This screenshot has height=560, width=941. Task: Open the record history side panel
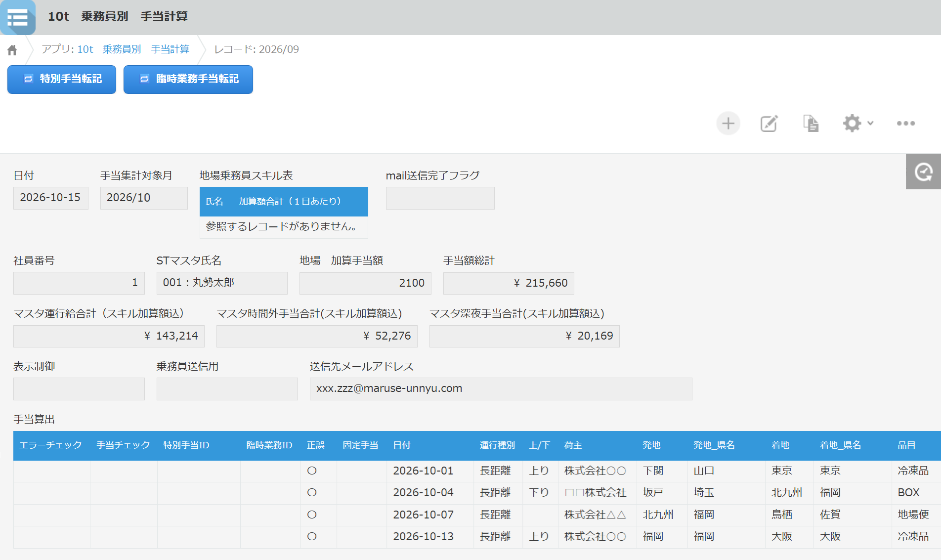(923, 172)
